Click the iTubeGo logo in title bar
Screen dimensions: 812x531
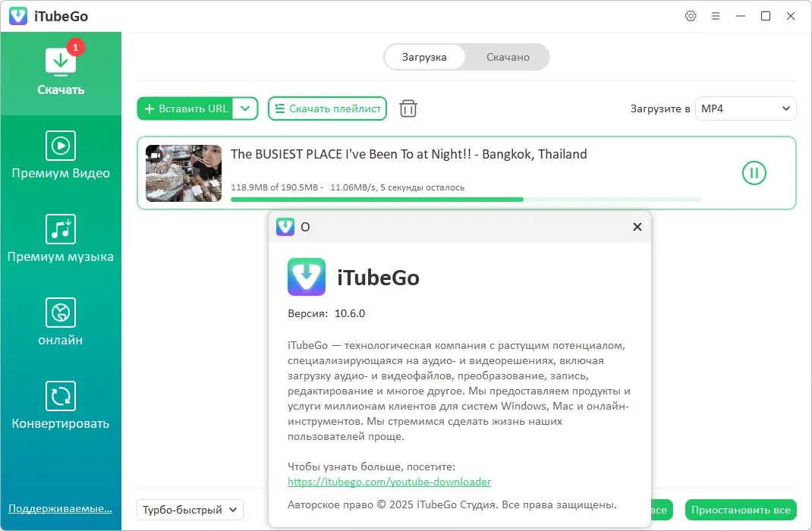coord(17,15)
